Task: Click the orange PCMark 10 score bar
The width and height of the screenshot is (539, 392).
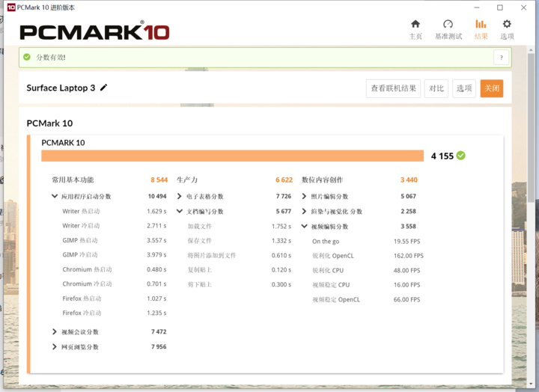Action: (232, 156)
